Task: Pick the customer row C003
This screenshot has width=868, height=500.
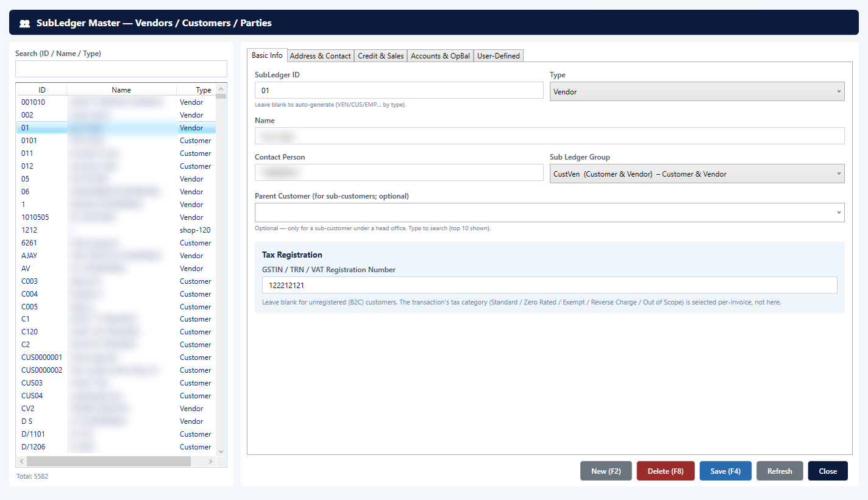Action: pyautogui.click(x=116, y=281)
